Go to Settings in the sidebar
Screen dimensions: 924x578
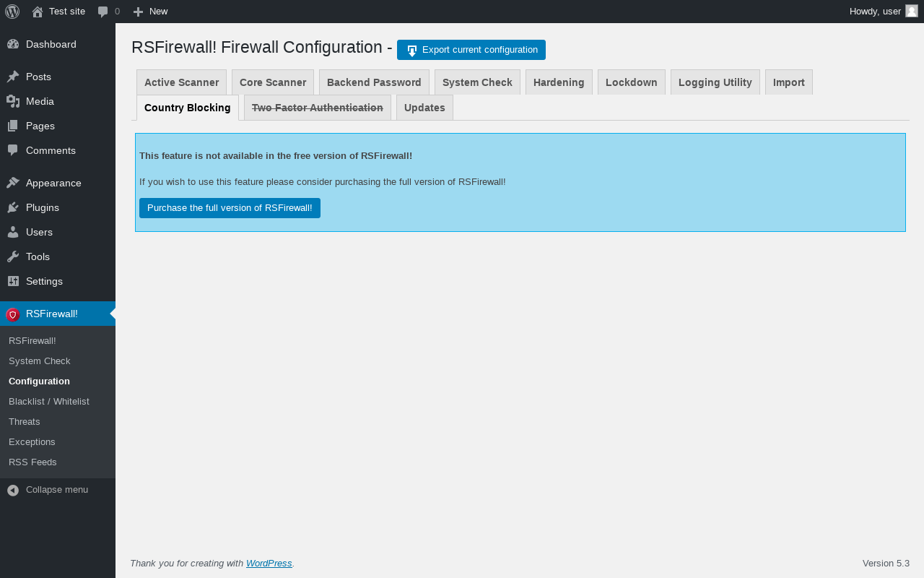58,281
